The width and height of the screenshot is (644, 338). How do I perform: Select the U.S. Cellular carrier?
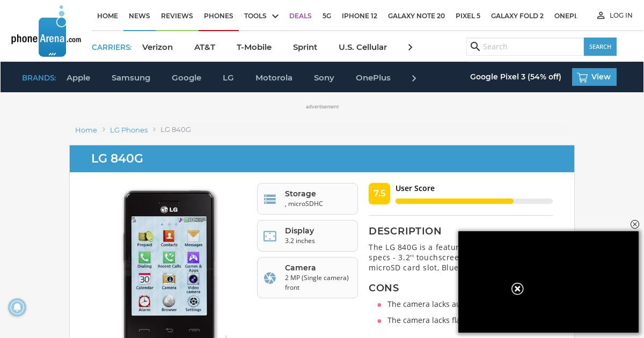pyautogui.click(x=363, y=47)
